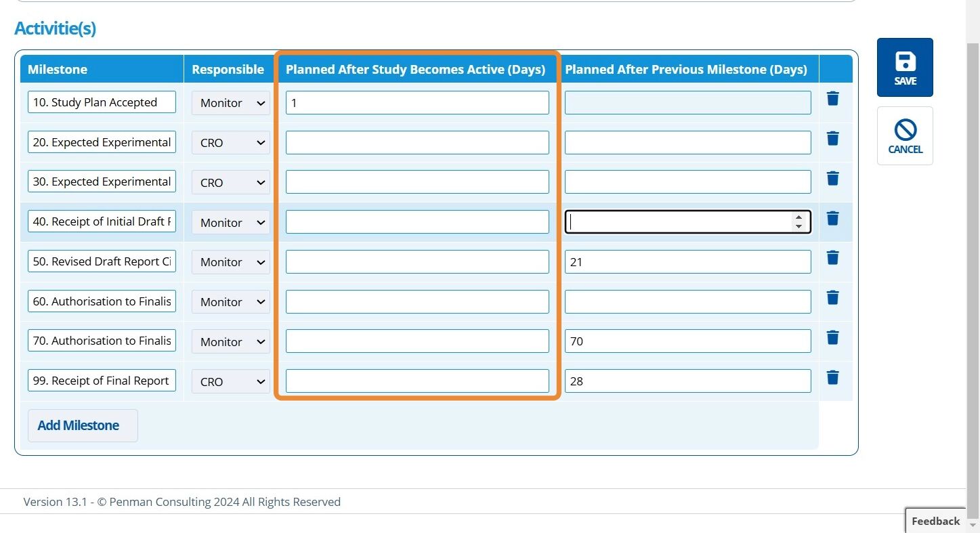Image resolution: width=980 pixels, height=533 pixels.
Task: Click study-active days field for milestone 10
Action: click(417, 103)
